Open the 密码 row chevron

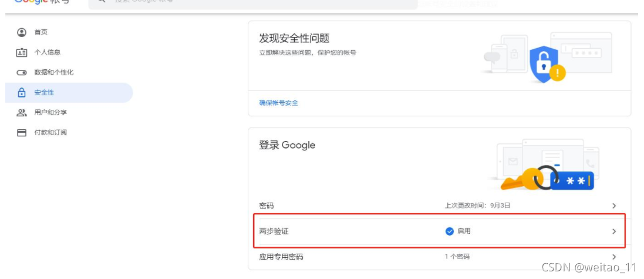point(614,206)
